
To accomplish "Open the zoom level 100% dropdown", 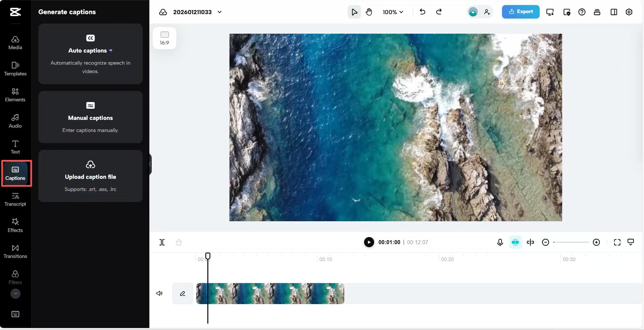I will pos(394,12).
